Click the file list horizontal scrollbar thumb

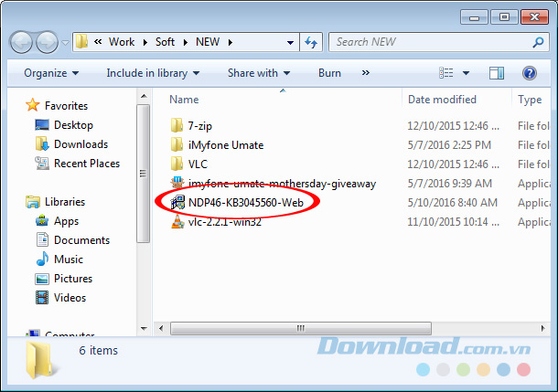(301, 328)
